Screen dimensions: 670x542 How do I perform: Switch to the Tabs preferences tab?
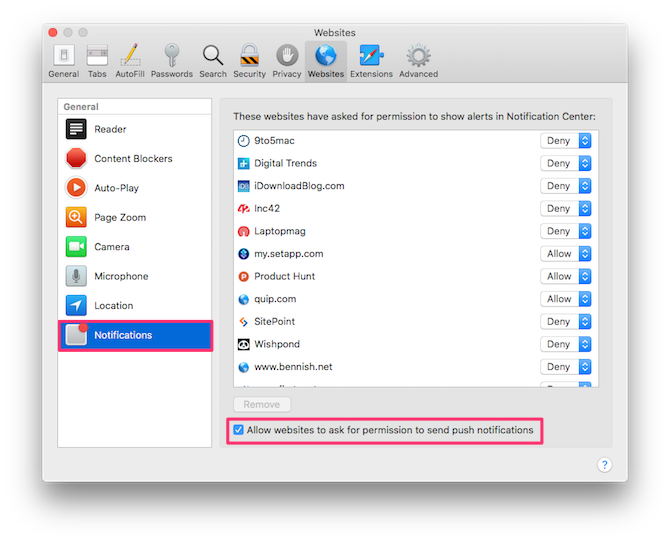97,60
